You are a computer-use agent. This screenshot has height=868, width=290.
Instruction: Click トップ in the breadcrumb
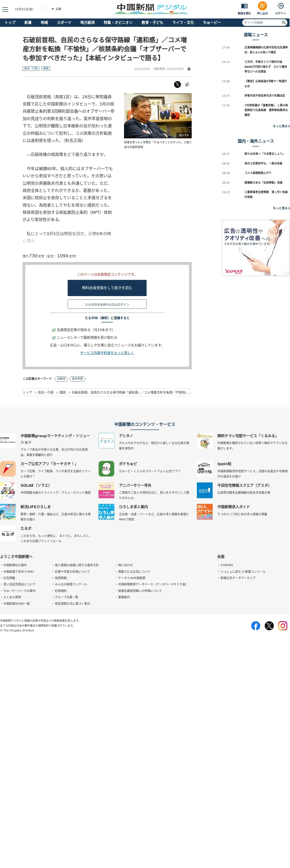click(x=27, y=393)
